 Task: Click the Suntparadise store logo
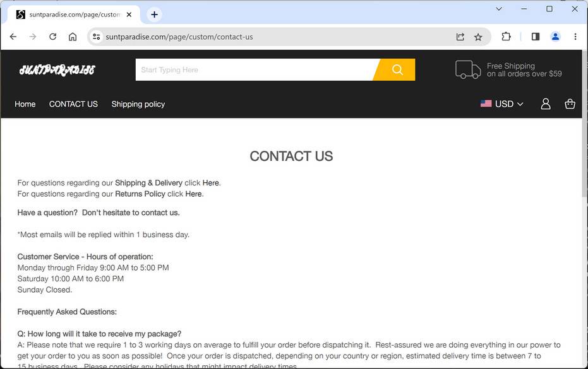pos(57,69)
